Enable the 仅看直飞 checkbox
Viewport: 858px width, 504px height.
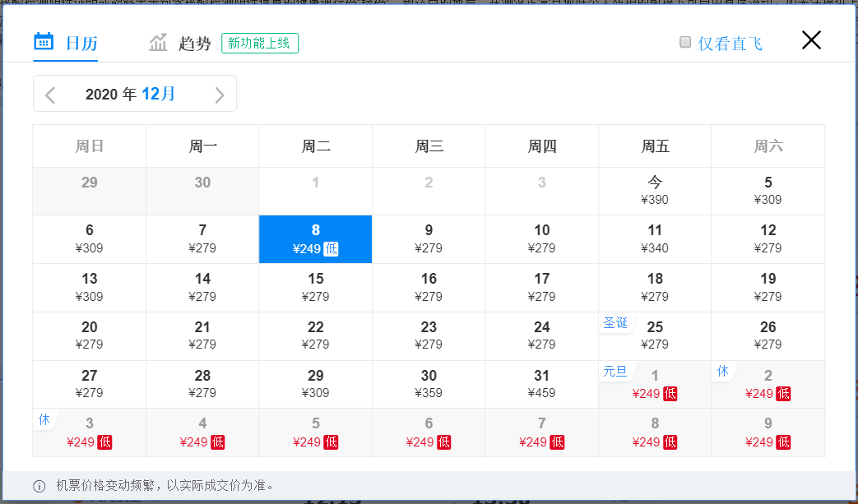pos(685,42)
